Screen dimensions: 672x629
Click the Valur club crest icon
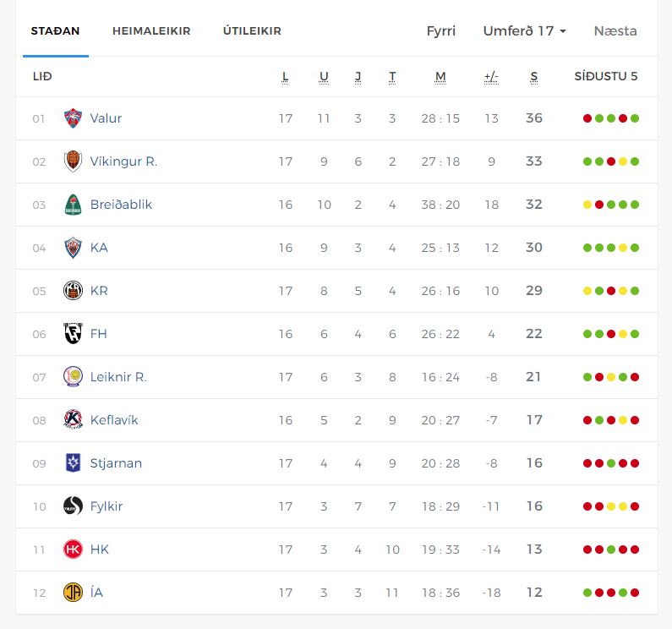[73, 118]
